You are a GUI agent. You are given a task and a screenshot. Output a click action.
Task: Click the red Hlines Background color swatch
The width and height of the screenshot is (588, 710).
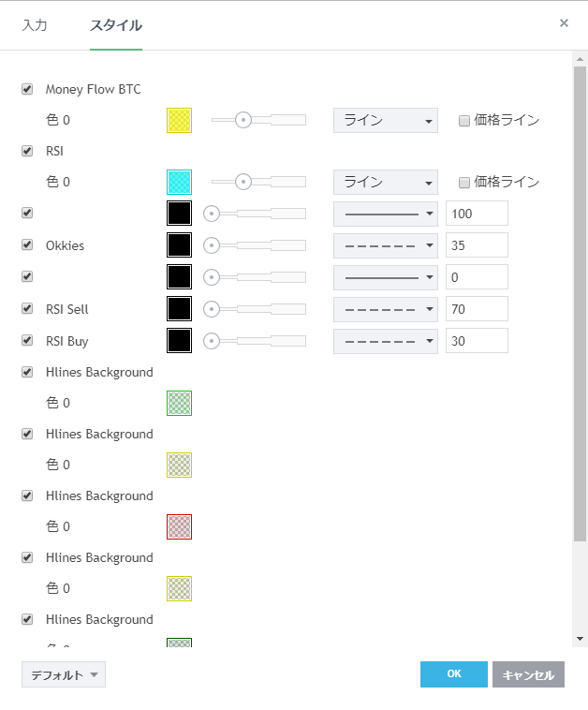[179, 526]
